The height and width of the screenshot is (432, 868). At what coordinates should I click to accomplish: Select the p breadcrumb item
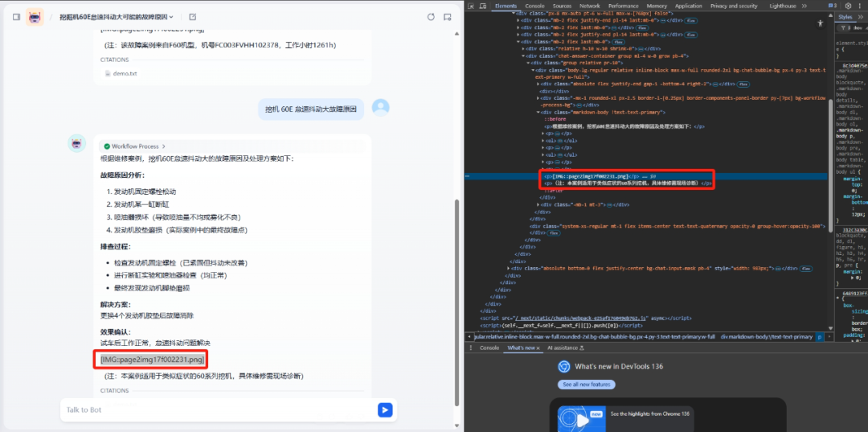(x=820, y=337)
